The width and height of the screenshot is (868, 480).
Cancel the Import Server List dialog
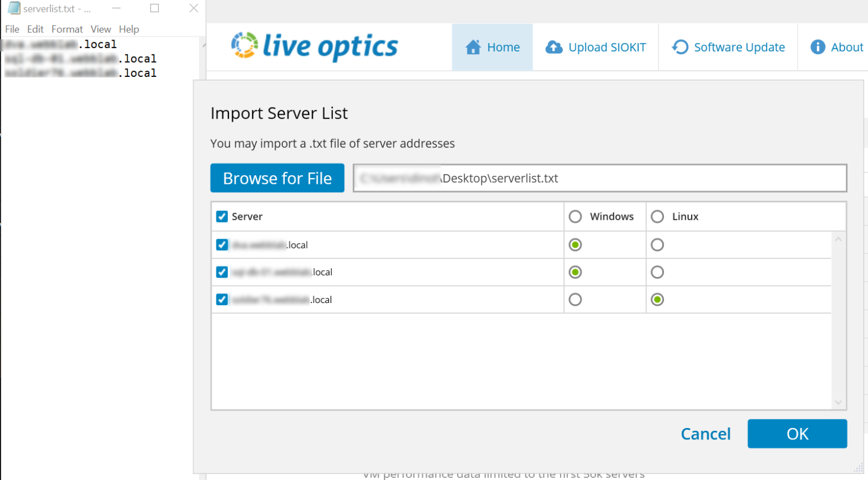706,434
